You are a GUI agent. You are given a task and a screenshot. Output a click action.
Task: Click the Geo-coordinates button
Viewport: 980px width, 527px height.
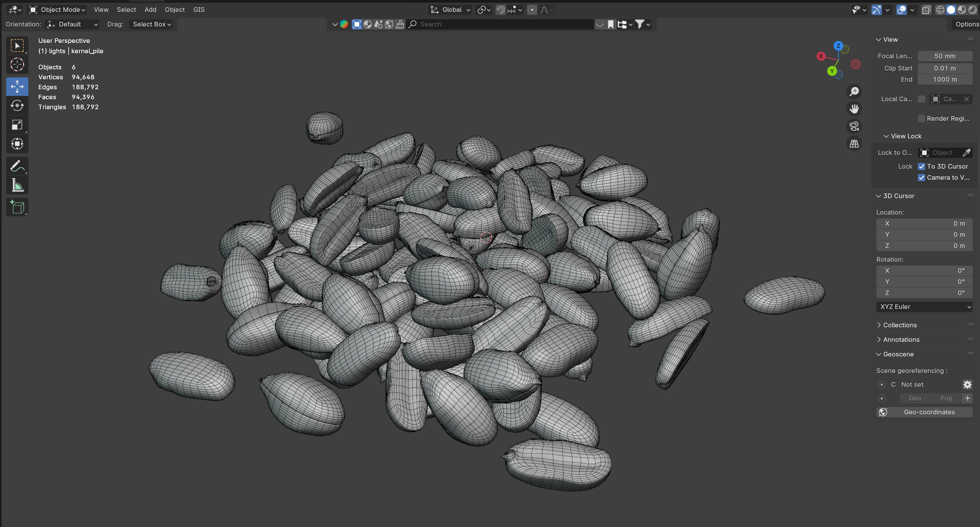point(924,412)
